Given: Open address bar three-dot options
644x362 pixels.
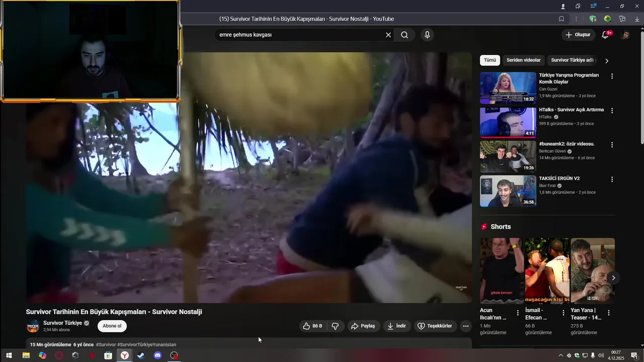Looking at the screenshot, I should 577,19.
